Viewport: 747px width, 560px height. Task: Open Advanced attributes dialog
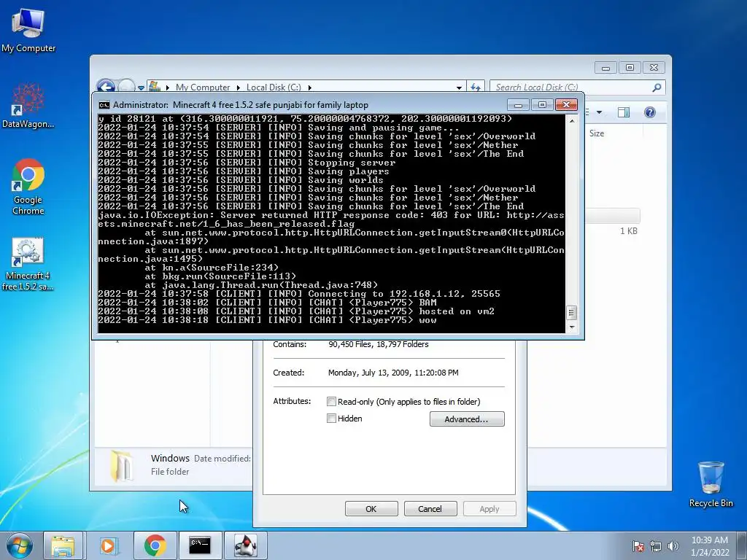pyautogui.click(x=466, y=419)
